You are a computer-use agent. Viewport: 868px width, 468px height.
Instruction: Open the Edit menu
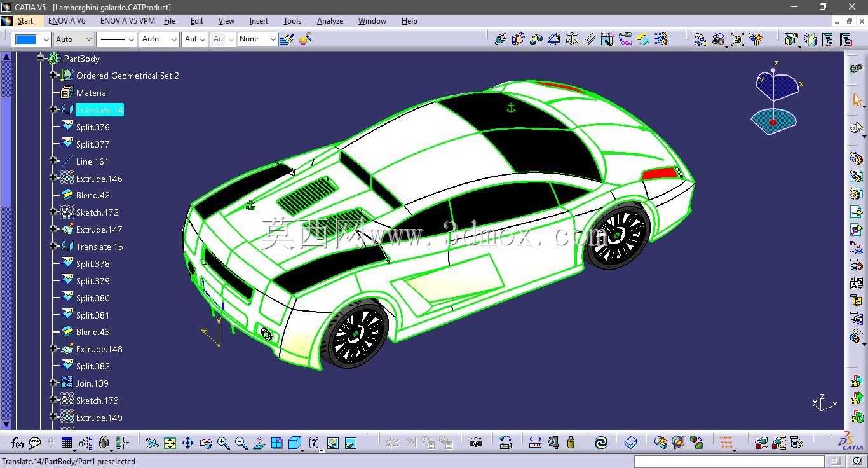point(197,21)
